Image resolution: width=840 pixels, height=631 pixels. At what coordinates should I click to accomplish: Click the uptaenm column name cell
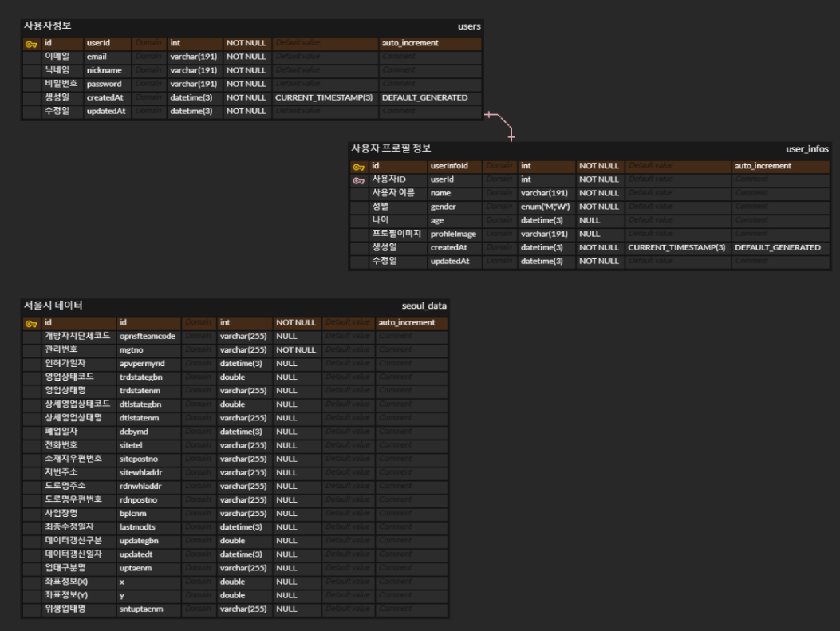click(148, 568)
